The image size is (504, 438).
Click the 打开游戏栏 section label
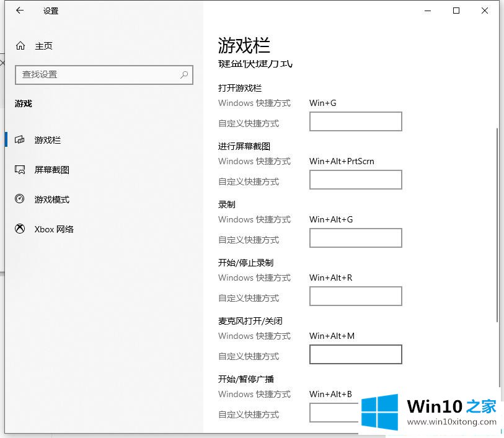pyautogui.click(x=240, y=88)
